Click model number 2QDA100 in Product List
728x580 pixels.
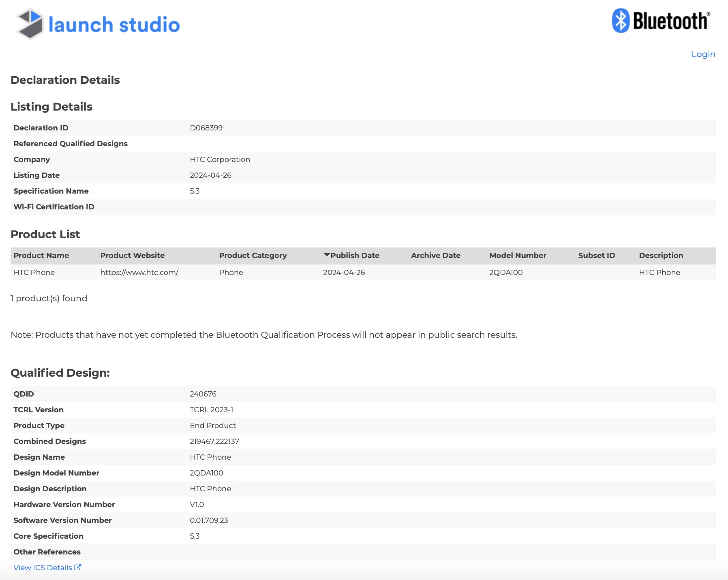[x=506, y=272]
